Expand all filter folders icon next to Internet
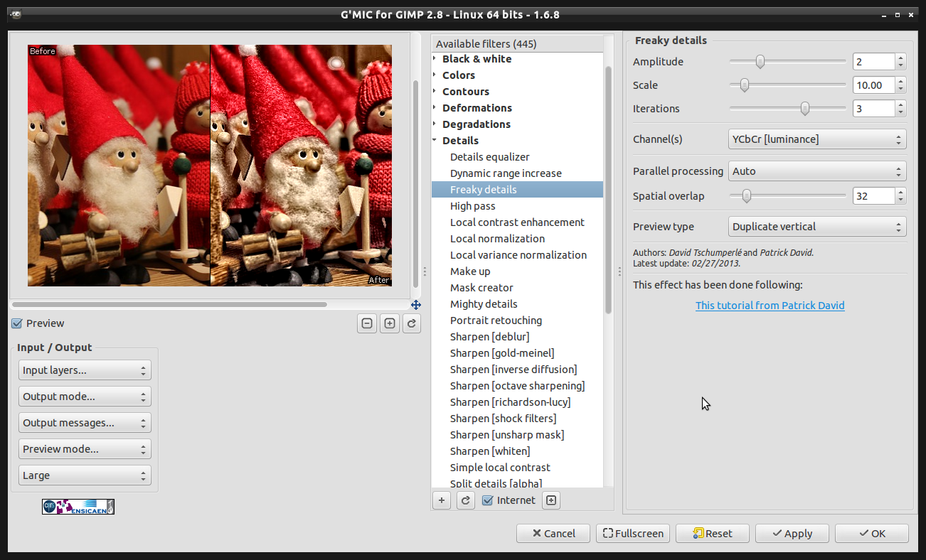Image resolution: width=926 pixels, height=560 pixels. coord(551,500)
